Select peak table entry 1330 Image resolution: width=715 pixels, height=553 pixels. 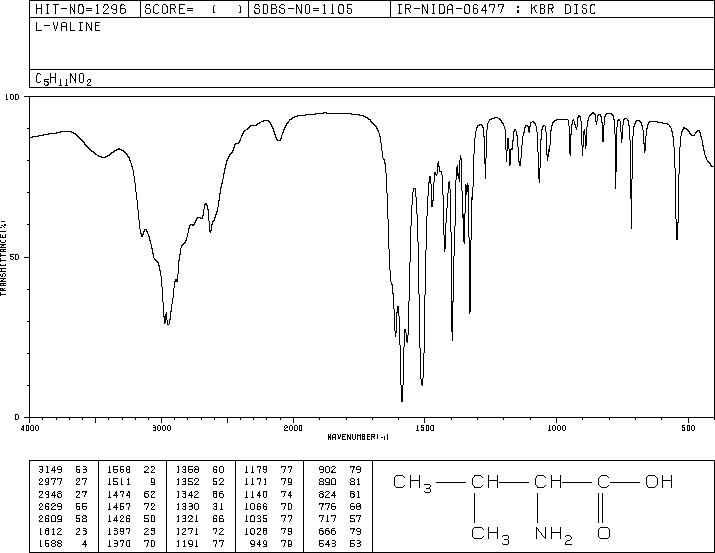(x=187, y=506)
